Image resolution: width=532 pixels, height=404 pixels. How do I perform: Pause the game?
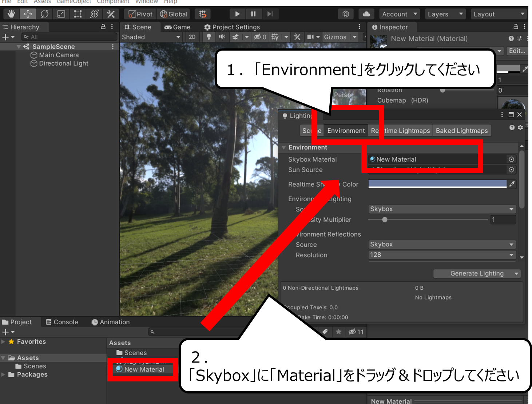253,14
